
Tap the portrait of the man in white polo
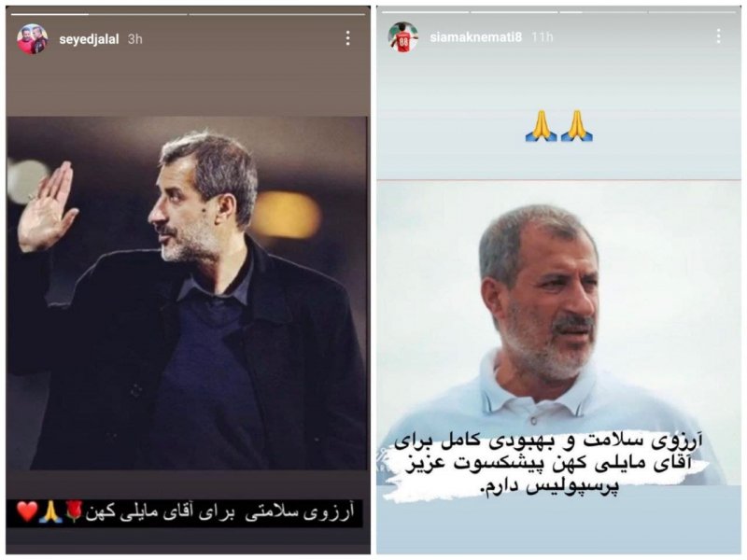[x=558, y=333]
